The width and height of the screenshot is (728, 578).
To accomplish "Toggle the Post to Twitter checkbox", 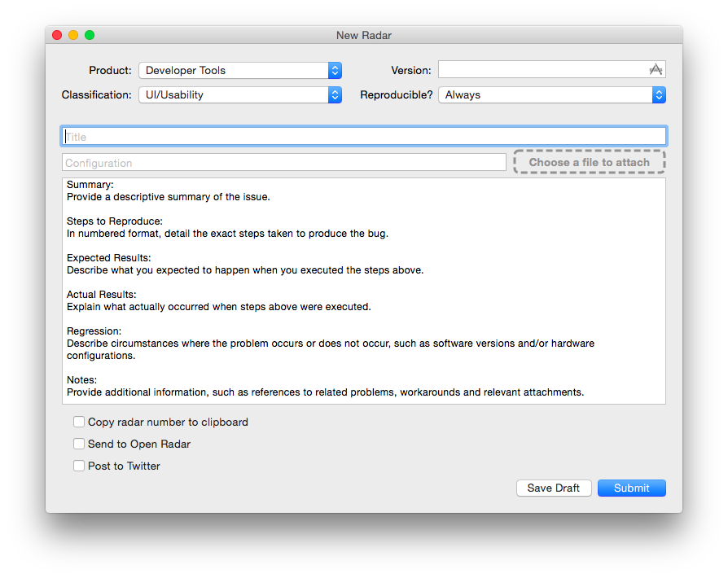I will pyautogui.click(x=79, y=466).
